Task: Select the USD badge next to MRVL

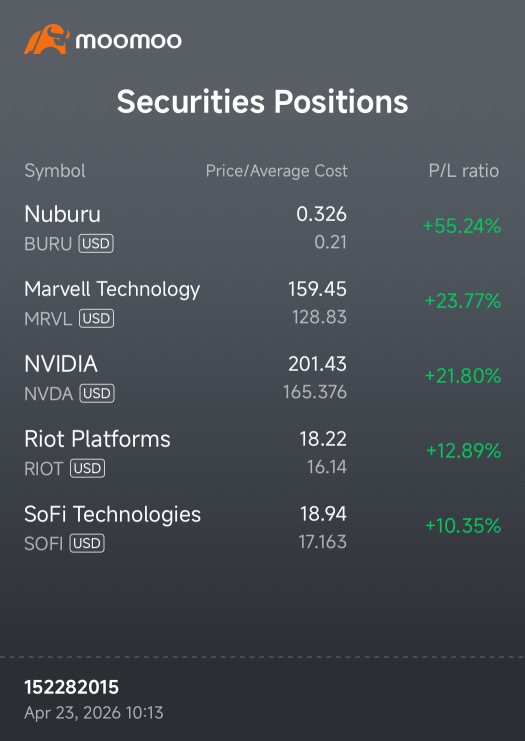Action: pyautogui.click(x=96, y=319)
